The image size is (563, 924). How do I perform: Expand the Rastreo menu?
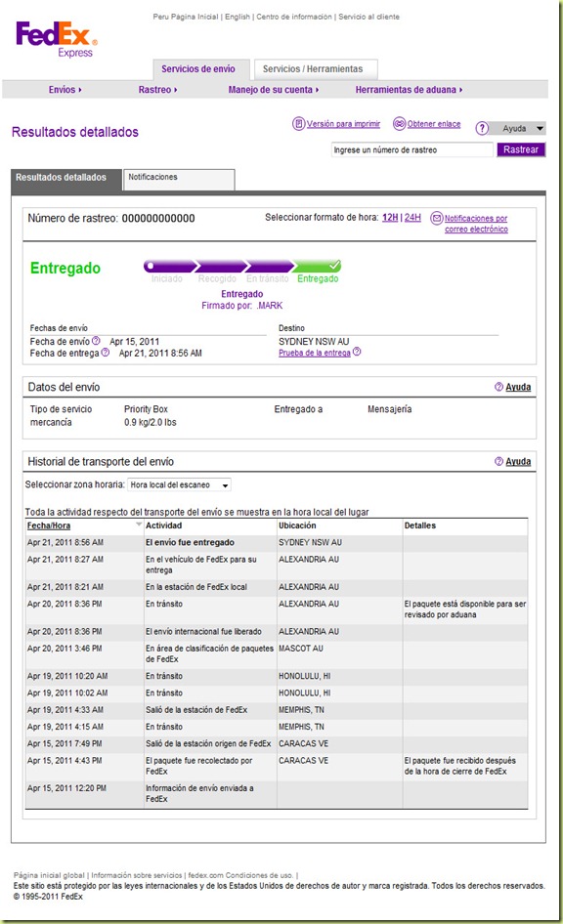point(157,90)
